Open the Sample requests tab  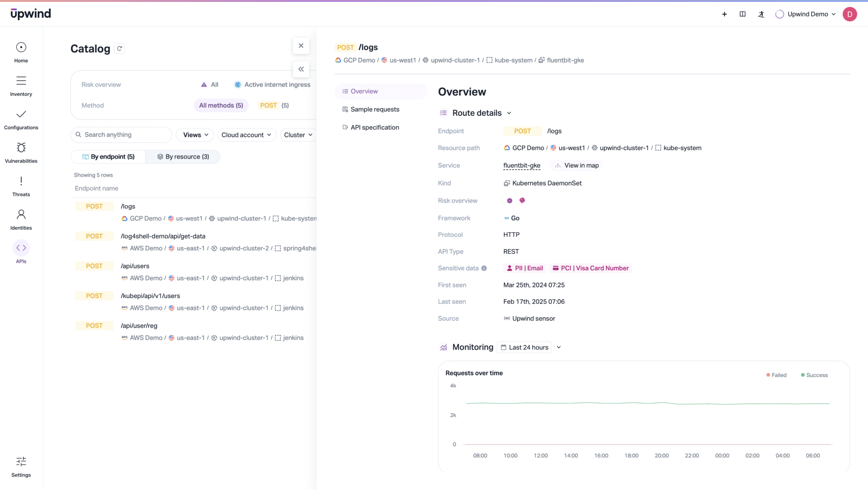[375, 109]
